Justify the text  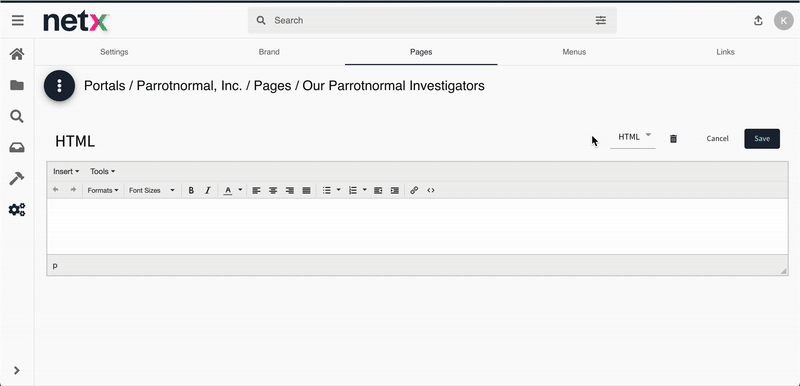[x=306, y=190]
